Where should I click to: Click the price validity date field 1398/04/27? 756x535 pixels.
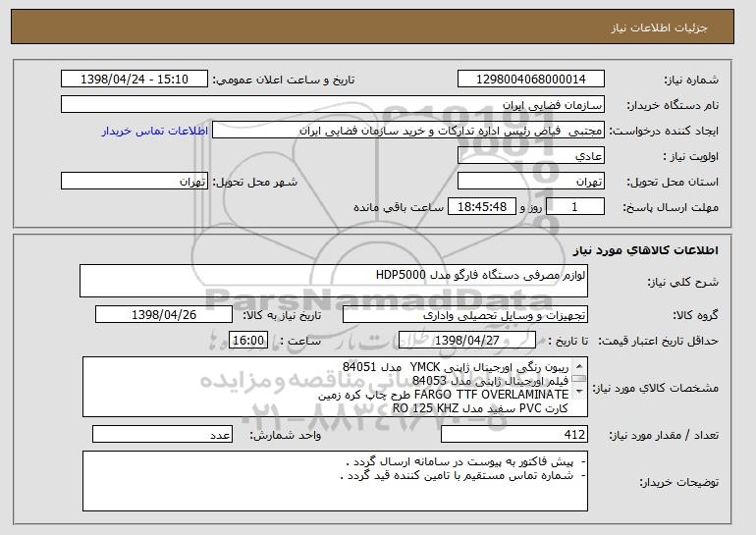(467, 341)
